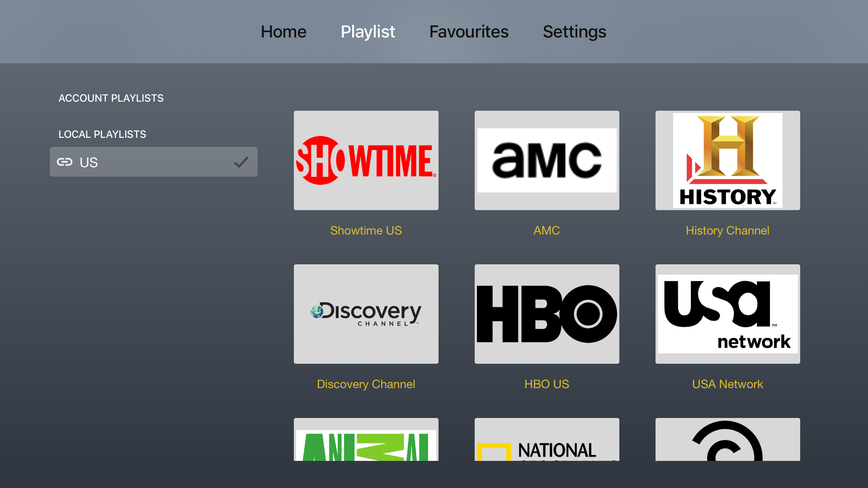Open the Settings menu
This screenshot has width=868, height=488.
(x=574, y=32)
